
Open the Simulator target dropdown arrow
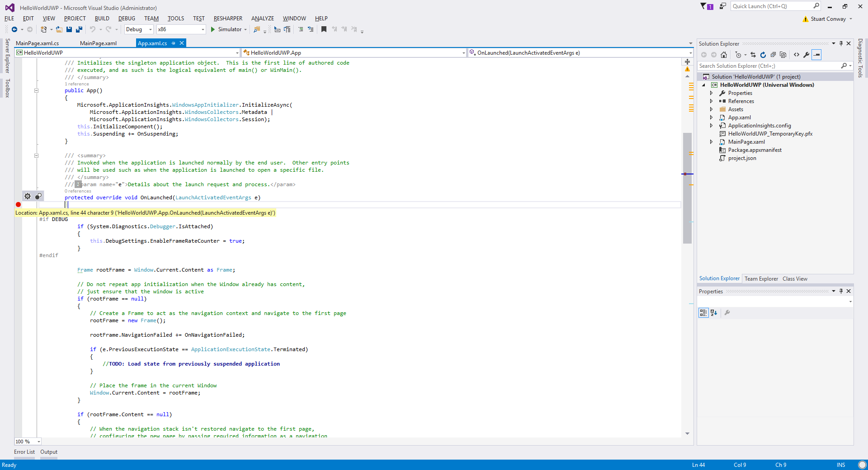(245, 29)
